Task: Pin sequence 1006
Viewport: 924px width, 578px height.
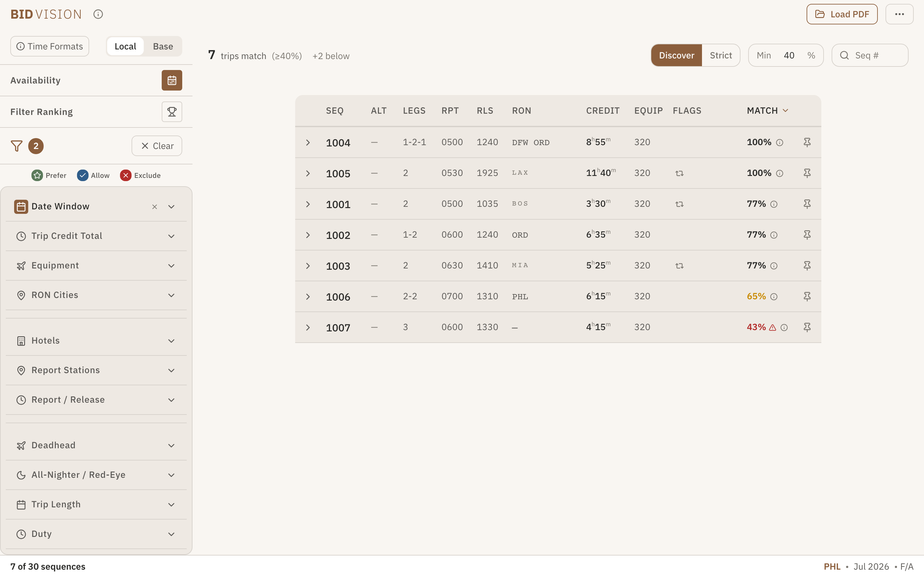Action: [807, 296]
